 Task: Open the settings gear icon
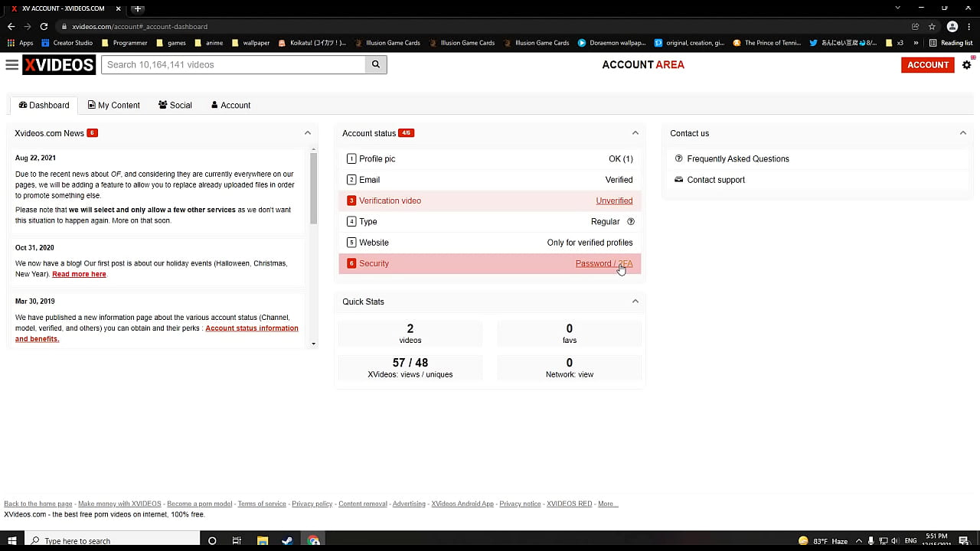(966, 65)
